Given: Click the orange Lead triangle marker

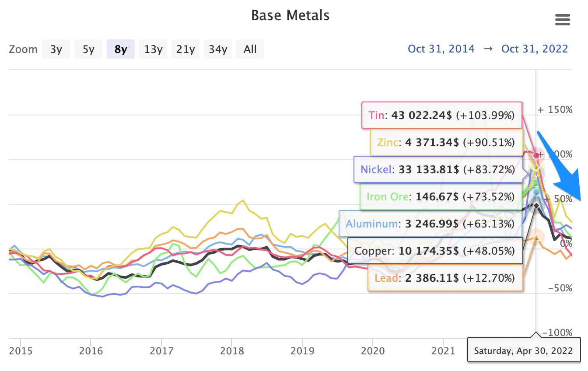Looking at the screenshot, I should [536, 238].
